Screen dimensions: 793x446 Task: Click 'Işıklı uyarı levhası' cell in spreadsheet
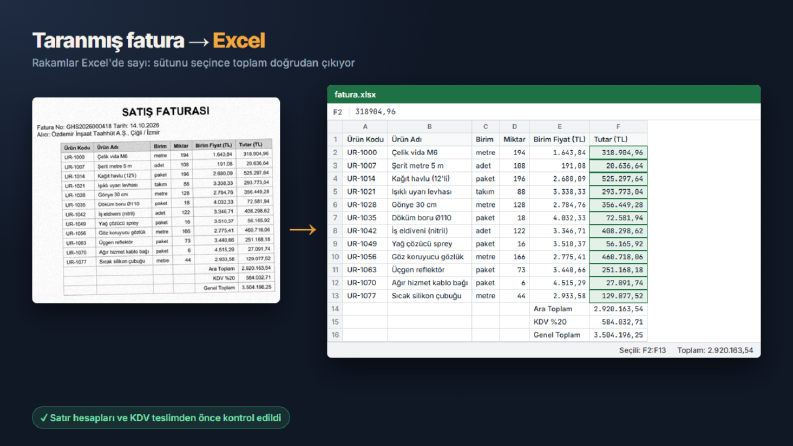429,192
